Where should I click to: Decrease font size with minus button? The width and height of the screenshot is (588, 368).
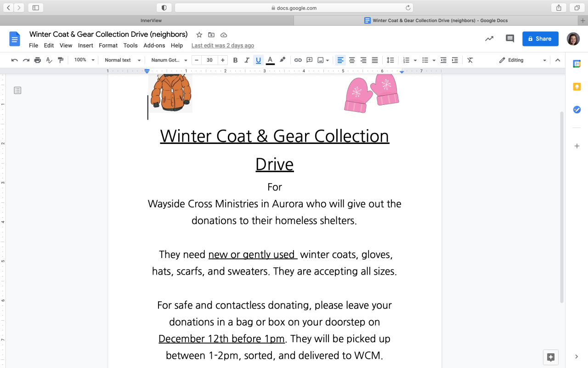197,60
